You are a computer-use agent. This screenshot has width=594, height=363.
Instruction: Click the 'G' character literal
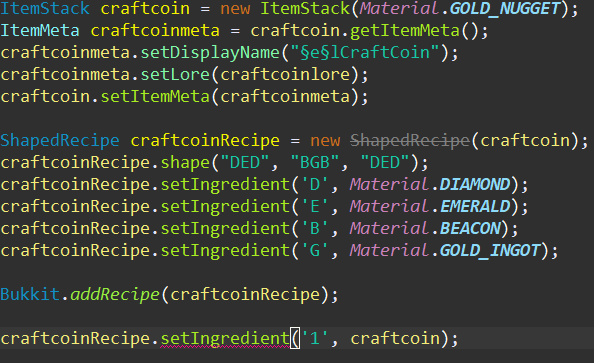pos(315,250)
